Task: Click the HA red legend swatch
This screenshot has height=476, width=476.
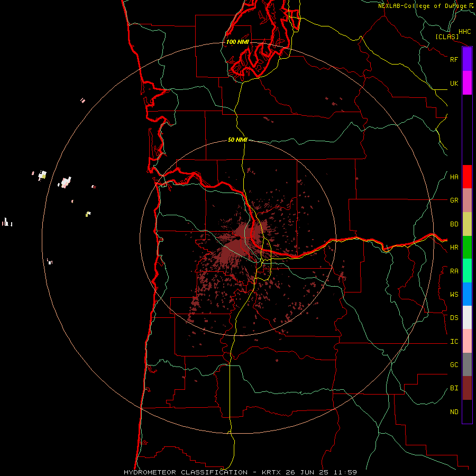Action: 467,177
